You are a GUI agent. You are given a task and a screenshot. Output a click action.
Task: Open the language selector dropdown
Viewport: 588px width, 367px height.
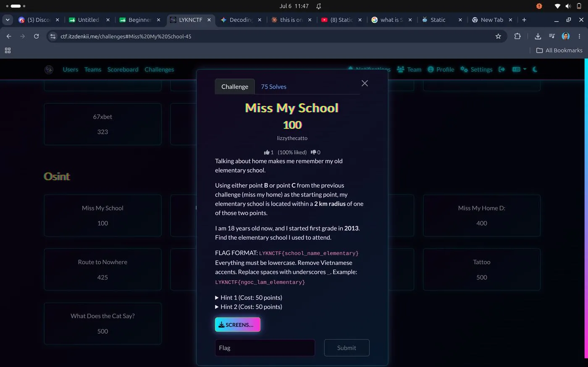coord(519,69)
